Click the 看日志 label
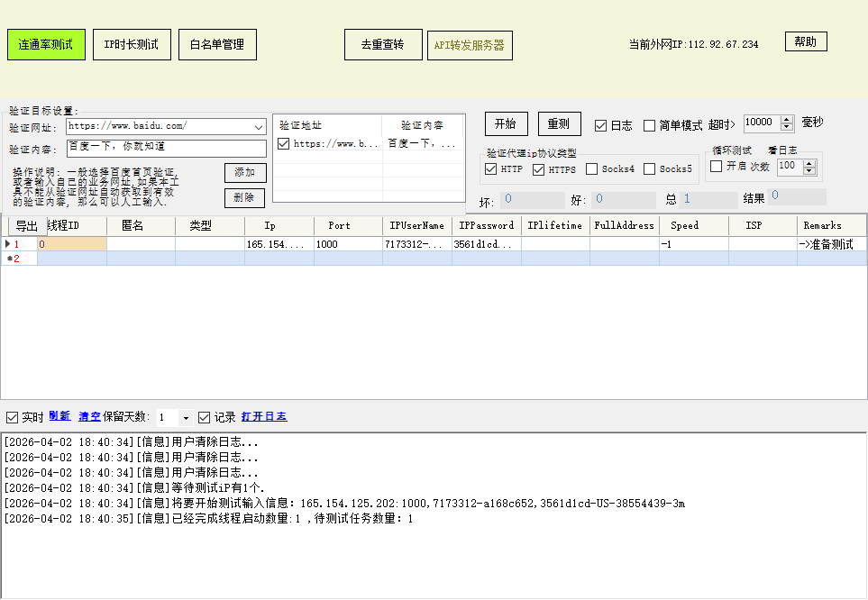The width and height of the screenshot is (868, 600). click(782, 150)
